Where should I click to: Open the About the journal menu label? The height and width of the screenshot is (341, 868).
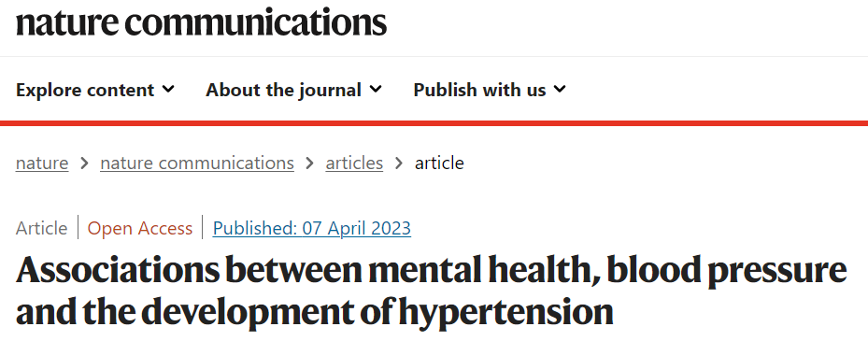283,90
